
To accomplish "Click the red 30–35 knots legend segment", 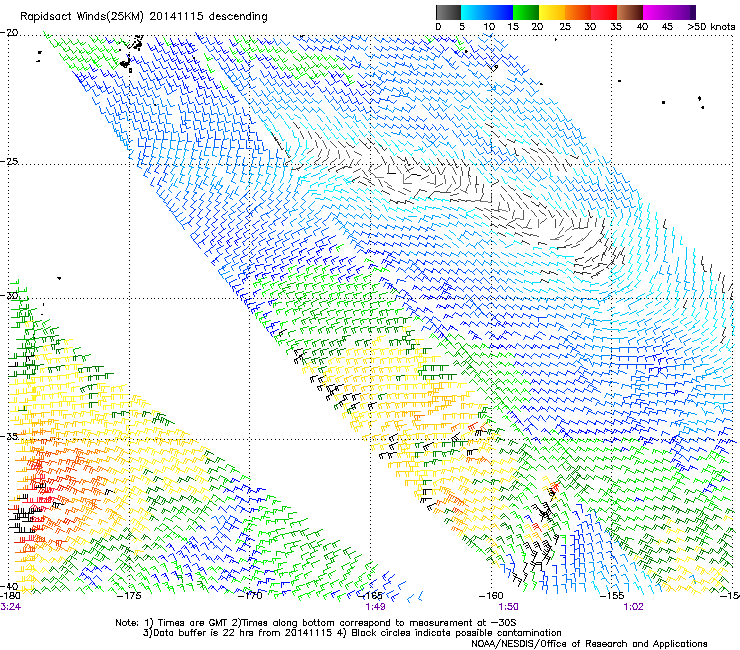I will (x=604, y=12).
